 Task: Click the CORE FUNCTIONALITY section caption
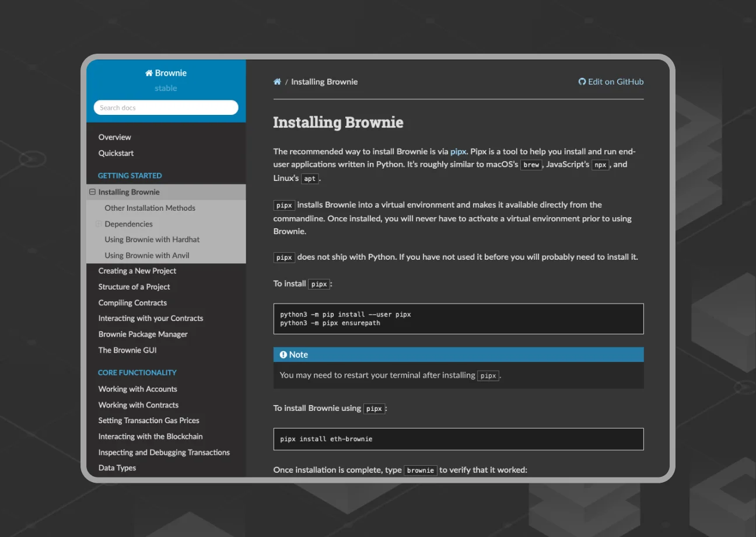[137, 372]
